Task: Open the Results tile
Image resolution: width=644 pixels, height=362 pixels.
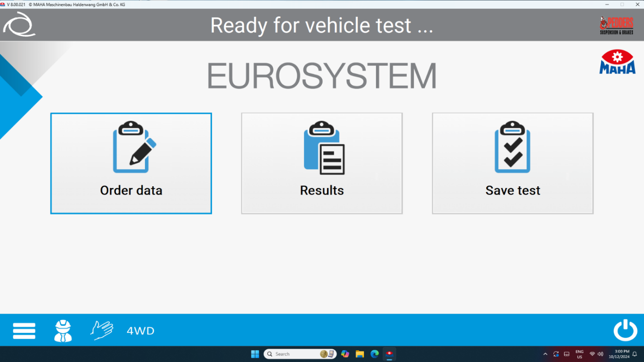Action: coord(322,163)
